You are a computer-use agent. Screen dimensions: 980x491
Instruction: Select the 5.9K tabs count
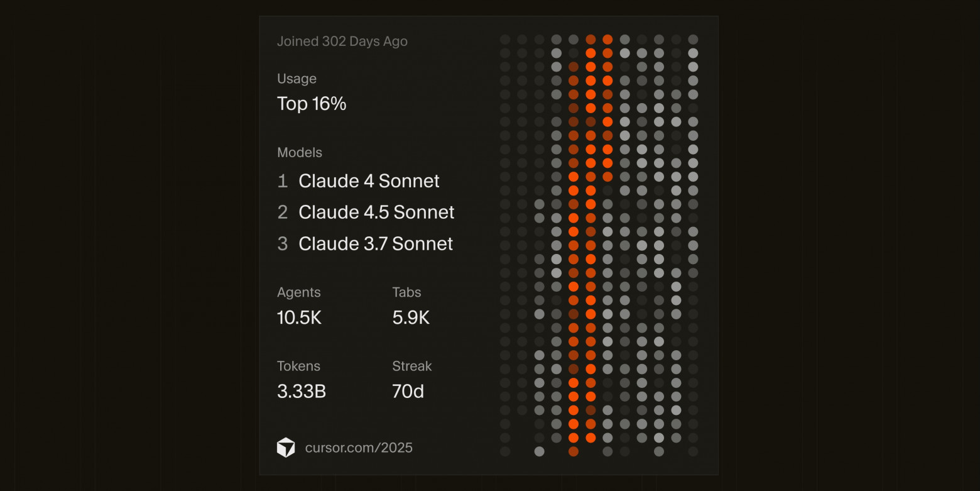pos(411,318)
